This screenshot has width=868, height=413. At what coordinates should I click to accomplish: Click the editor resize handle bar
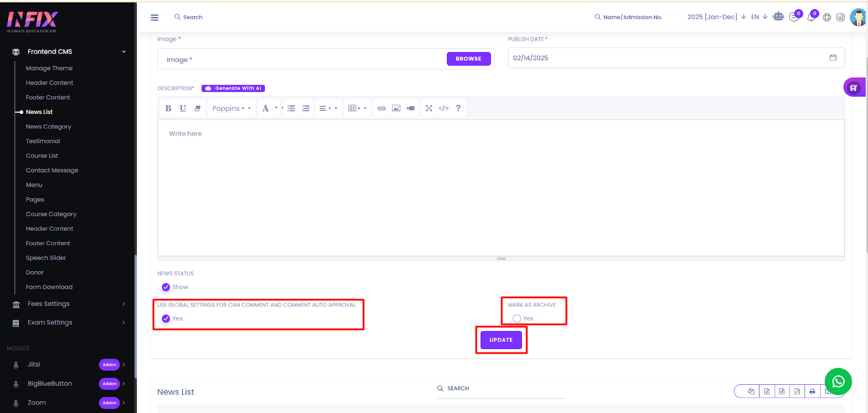point(501,259)
